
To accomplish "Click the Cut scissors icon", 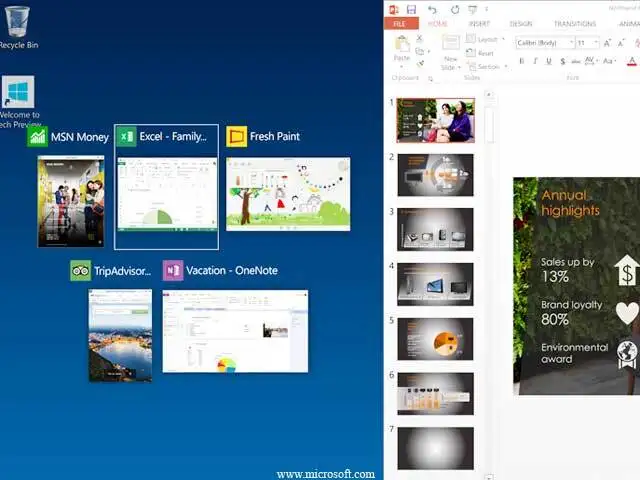I will (x=419, y=39).
